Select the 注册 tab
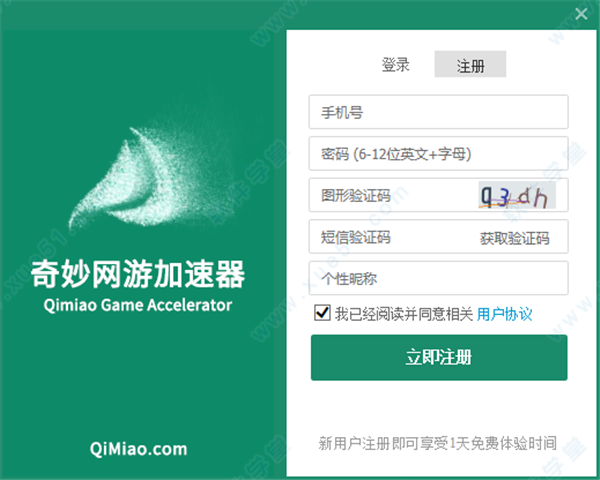This screenshot has height=480, width=600. point(470,64)
